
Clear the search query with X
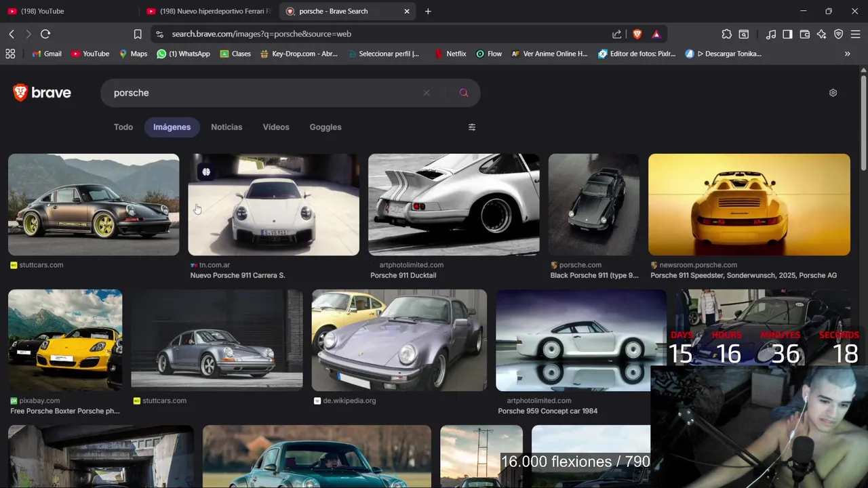(x=427, y=93)
